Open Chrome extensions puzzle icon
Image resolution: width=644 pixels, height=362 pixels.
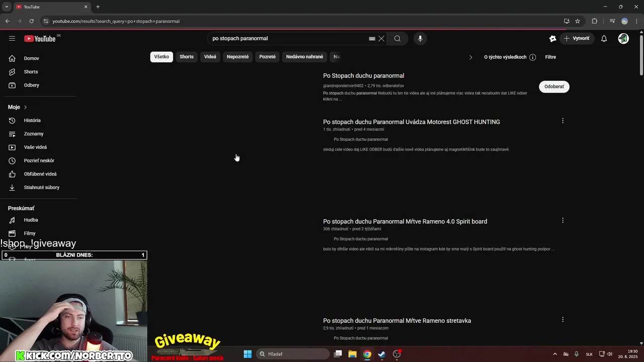[595, 21]
